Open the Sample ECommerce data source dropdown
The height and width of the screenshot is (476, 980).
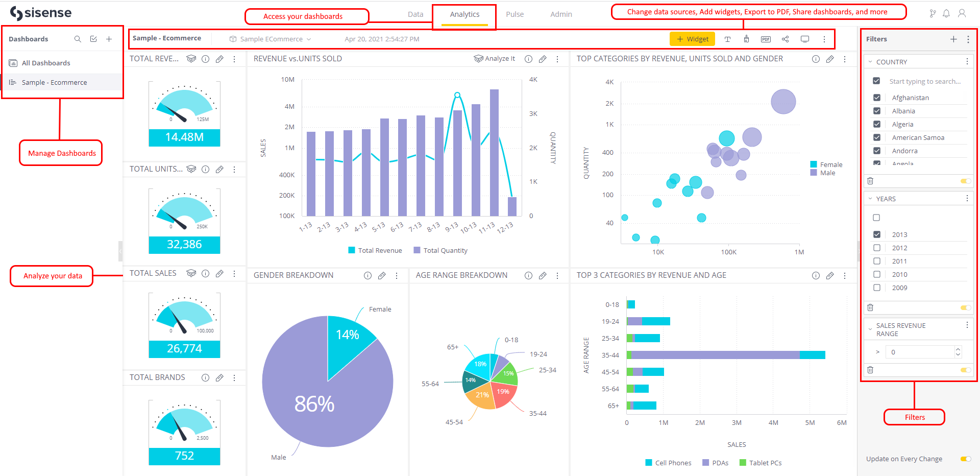click(270, 39)
